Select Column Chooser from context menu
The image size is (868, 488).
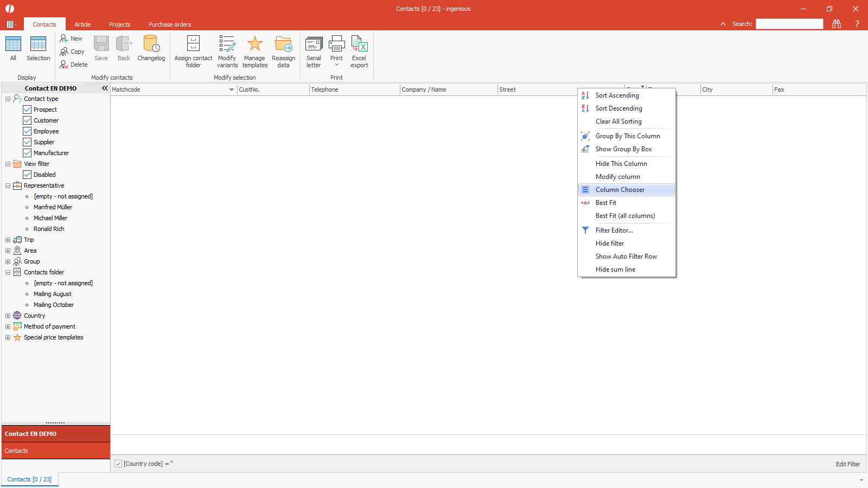pyautogui.click(x=620, y=190)
